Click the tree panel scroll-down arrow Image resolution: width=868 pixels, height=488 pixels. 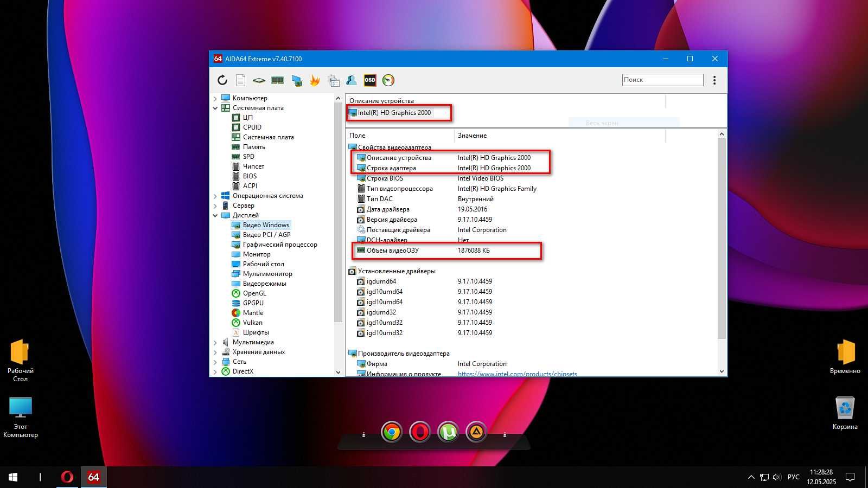(x=339, y=372)
